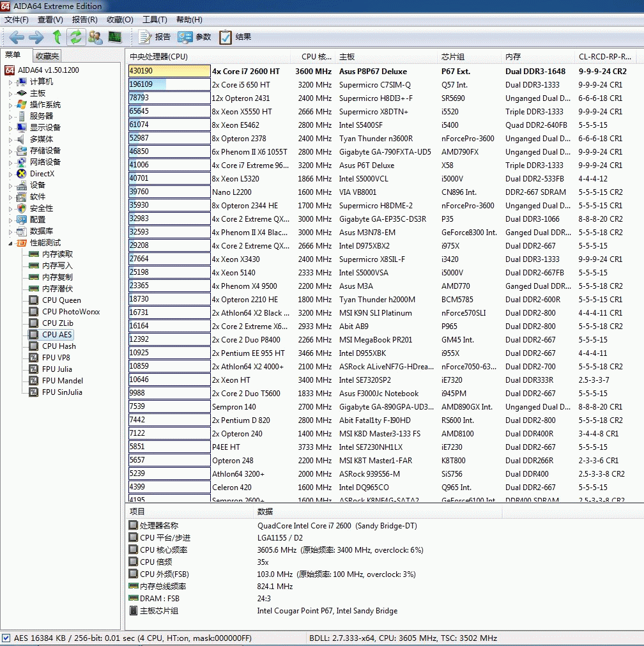This screenshot has height=646, width=644.
Task: Click the 结果 (Results) clipboard icon
Action: coord(226,37)
